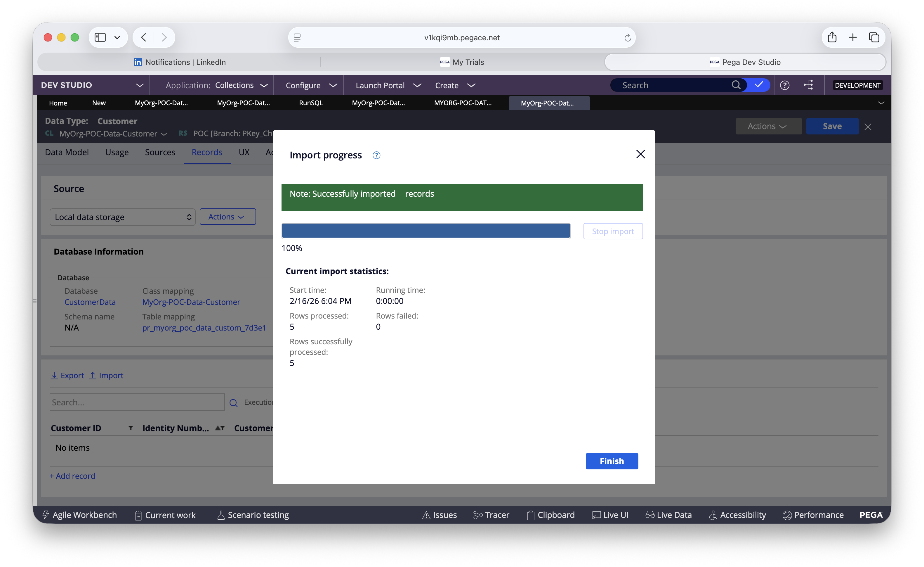The height and width of the screenshot is (567, 924).
Task: Click the Import progress help icon
Action: coord(376,155)
